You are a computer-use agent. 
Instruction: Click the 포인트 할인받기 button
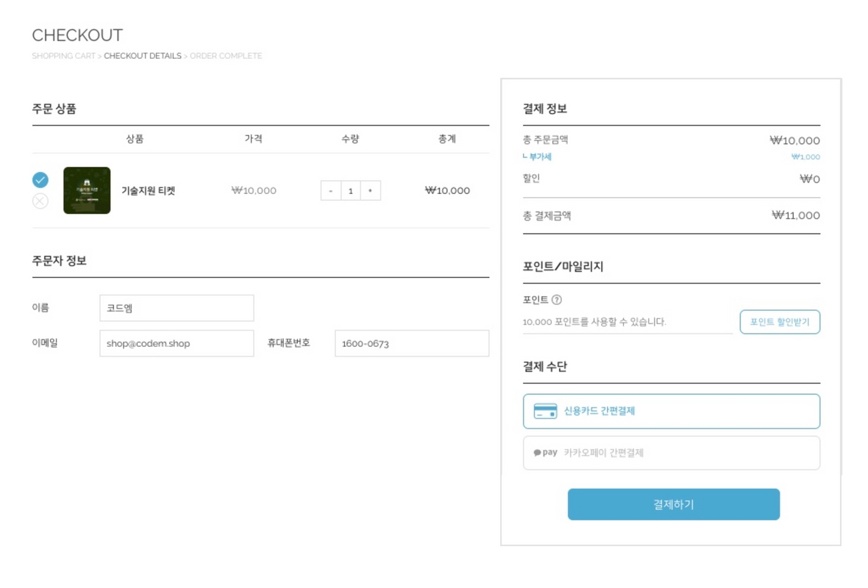tap(780, 322)
